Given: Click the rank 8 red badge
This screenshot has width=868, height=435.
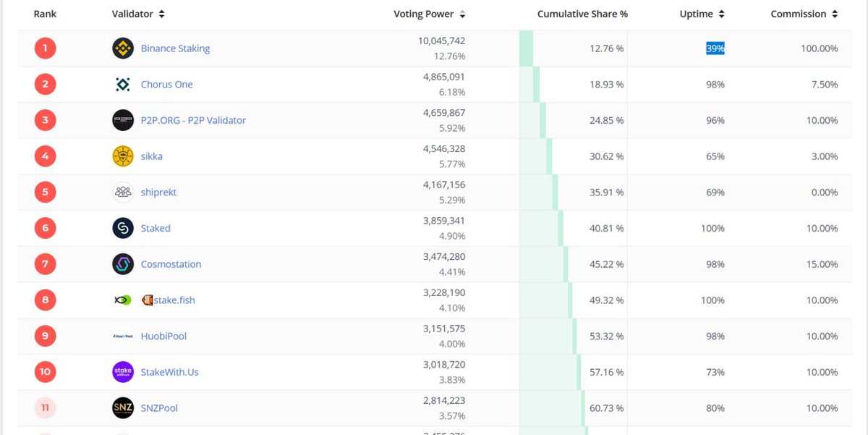Looking at the screenshot, I should (45, 300).
